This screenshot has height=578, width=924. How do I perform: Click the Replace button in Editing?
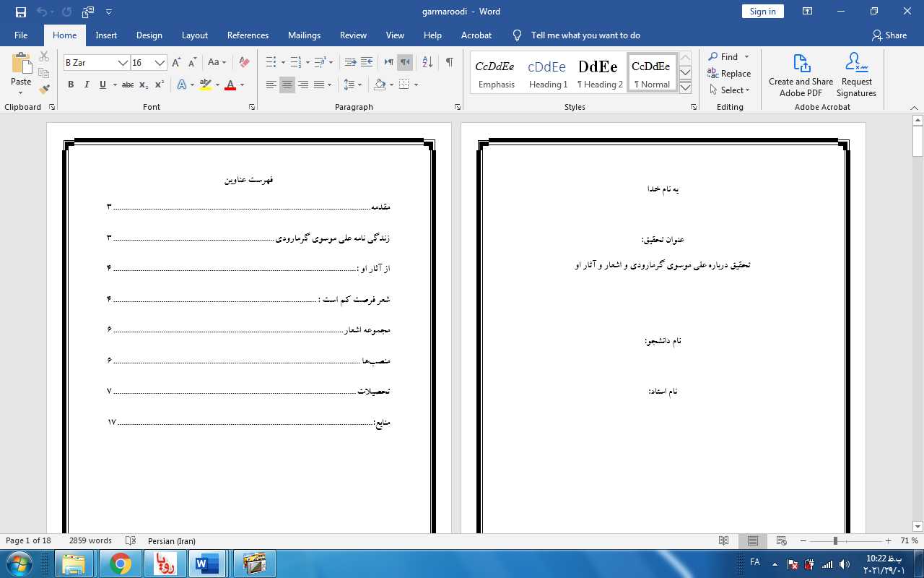(729, 74)
